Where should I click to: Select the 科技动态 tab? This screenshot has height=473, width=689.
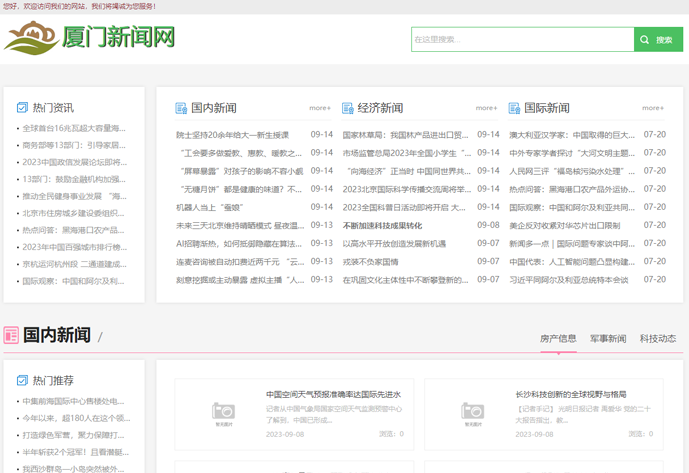658,339
